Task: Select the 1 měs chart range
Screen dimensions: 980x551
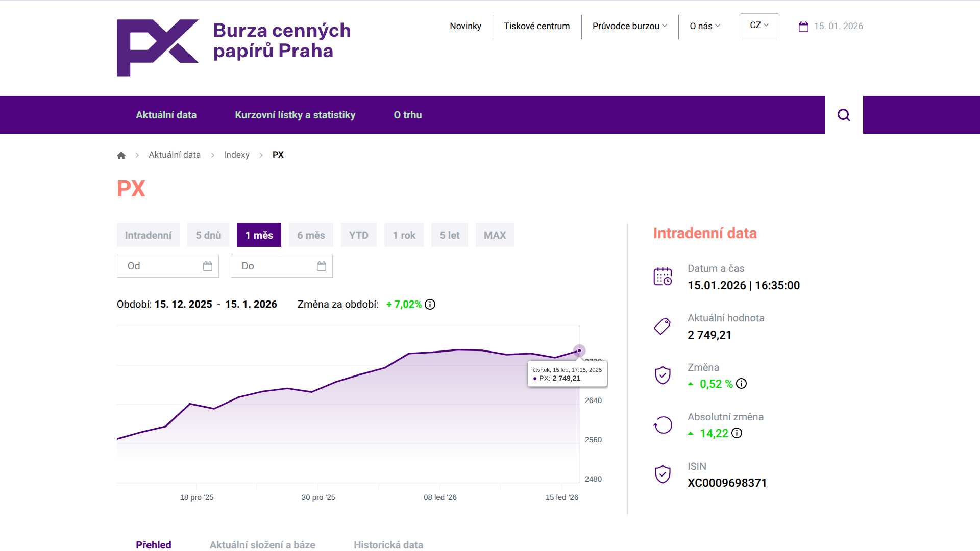Action: (x=259, y=235)
